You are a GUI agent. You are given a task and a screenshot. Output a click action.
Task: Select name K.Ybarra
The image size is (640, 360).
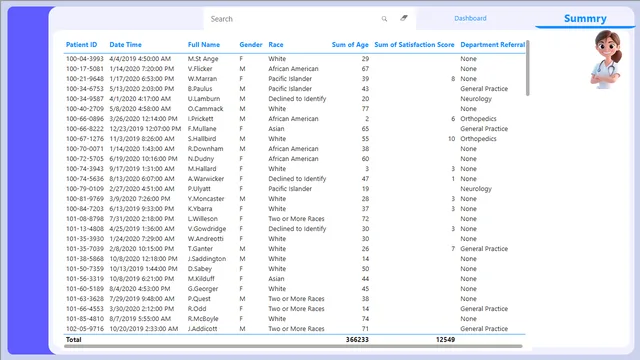200,209
